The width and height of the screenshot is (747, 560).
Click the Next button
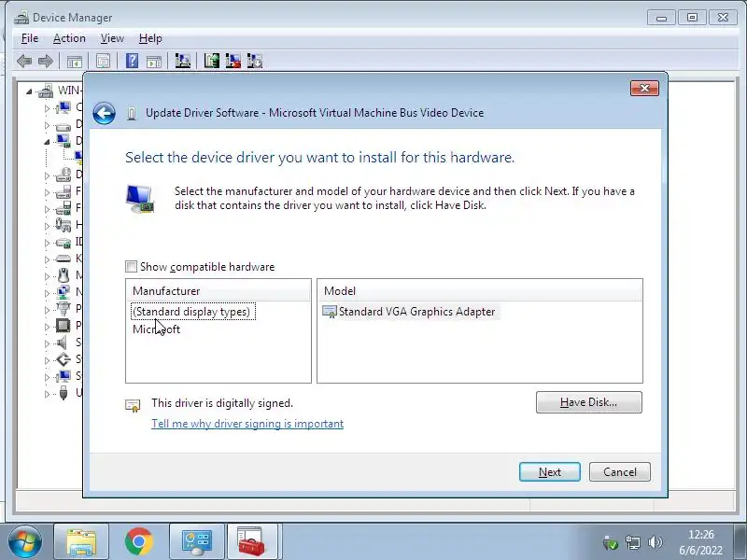(x=550, y=472)
